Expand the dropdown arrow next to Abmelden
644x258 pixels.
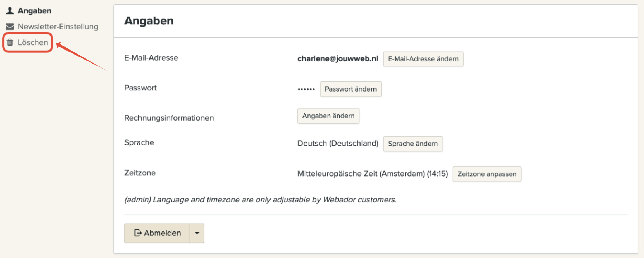(197, 233)
